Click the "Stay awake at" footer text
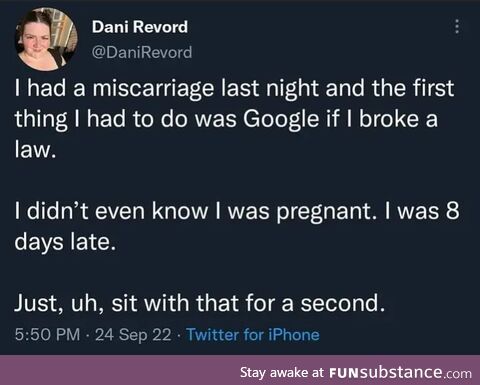This screenshot has width=480, height=385. pyautogui.click(x=282, y=372)
